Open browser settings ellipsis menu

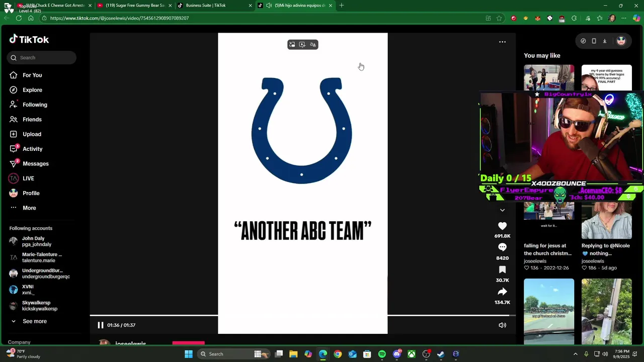[x=624, y=18]
